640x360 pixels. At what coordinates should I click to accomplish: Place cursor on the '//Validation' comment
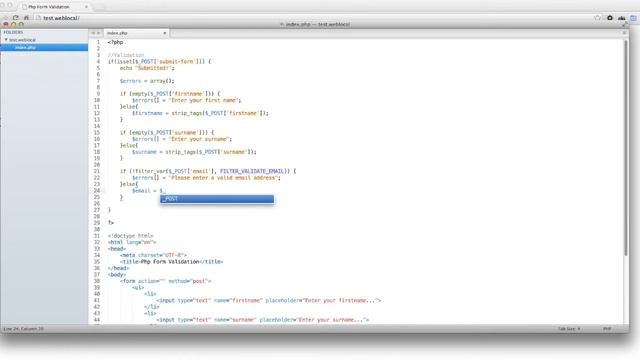pyautogui.click(x=126, y=55)
